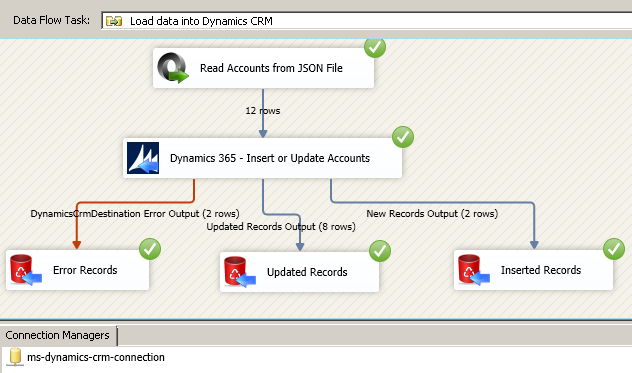Click the Updated Records Output (8 rows) label

(281, 227)
